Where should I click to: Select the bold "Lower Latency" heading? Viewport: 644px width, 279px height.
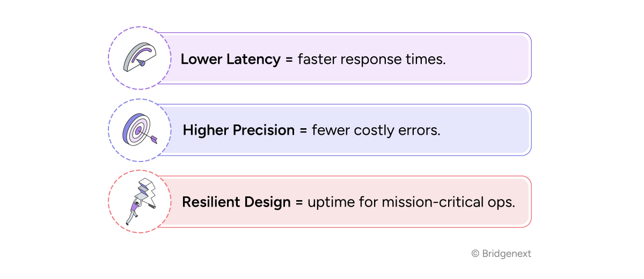pos(230,59)
